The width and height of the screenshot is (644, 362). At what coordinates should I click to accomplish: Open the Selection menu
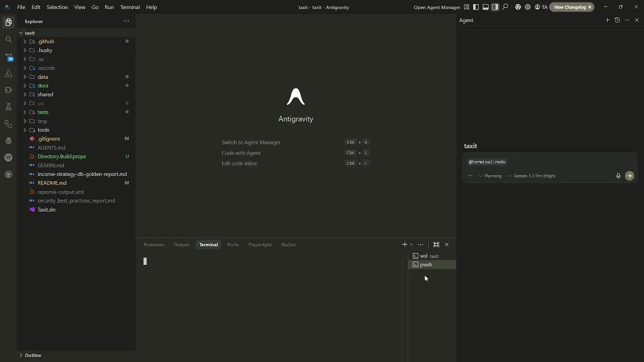(x=57, y=7)
